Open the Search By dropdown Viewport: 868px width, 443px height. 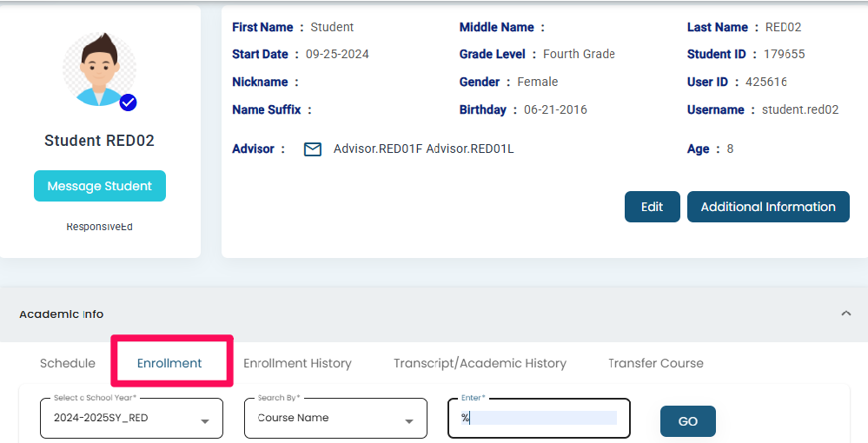point(335,418)
